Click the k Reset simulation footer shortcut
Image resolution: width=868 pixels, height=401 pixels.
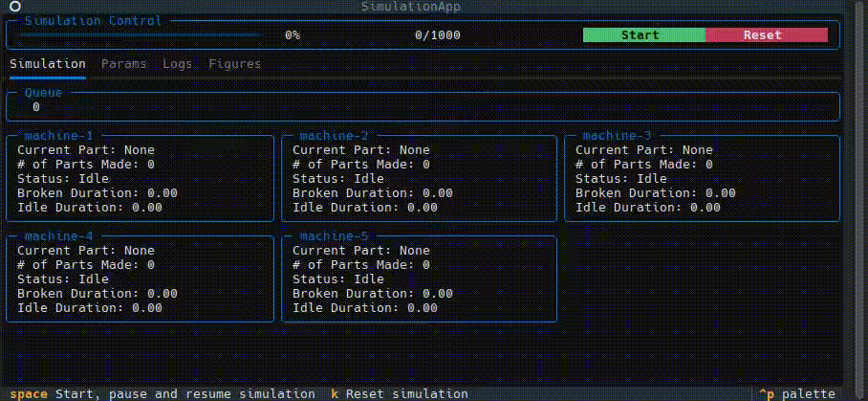click(400, 394)
